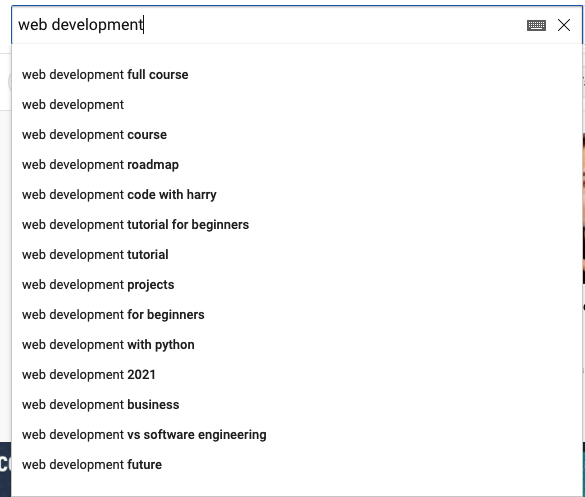Click the bold "business" suggestion text
The height and width of the screenshot is (497, 585).
[x=153, y=404]
